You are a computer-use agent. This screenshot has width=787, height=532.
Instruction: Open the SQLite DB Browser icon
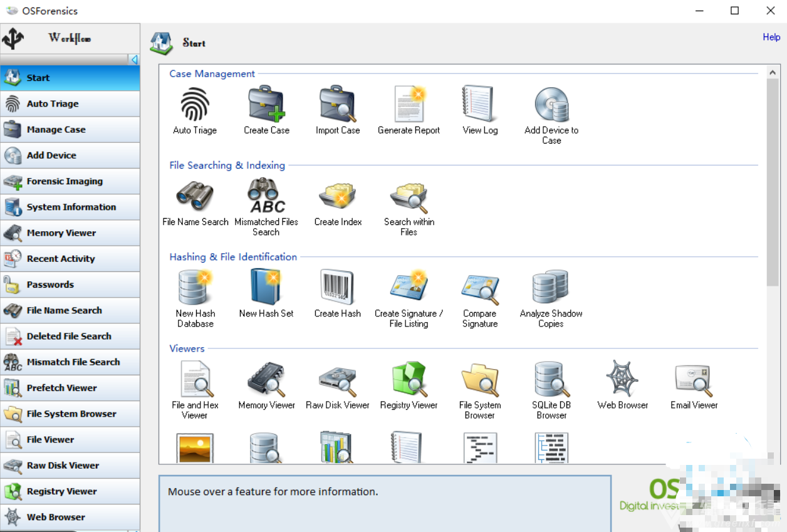point(551,378)
